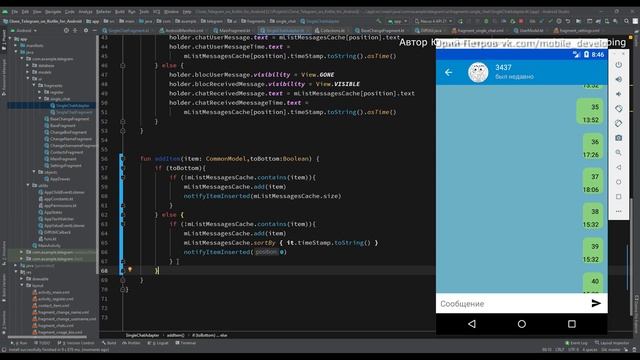Click the emulator rotate left button
The height and width of the screenshot is (360, 640).
click(x=619, y=109)
